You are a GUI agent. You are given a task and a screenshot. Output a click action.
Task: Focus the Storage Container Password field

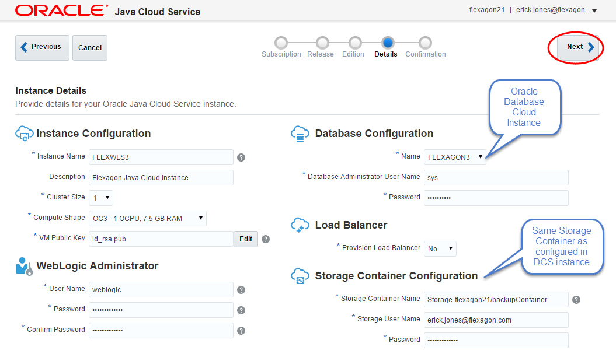496,340
